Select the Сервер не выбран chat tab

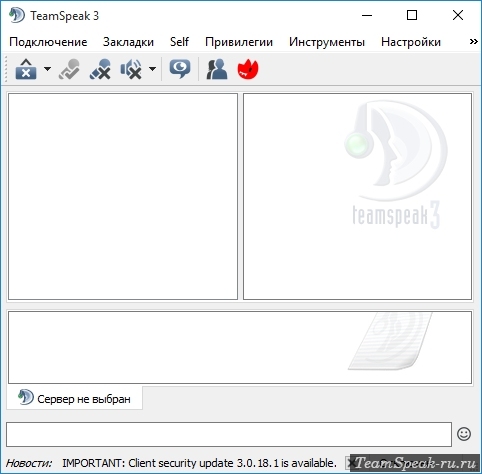click(x=75, y=398)
